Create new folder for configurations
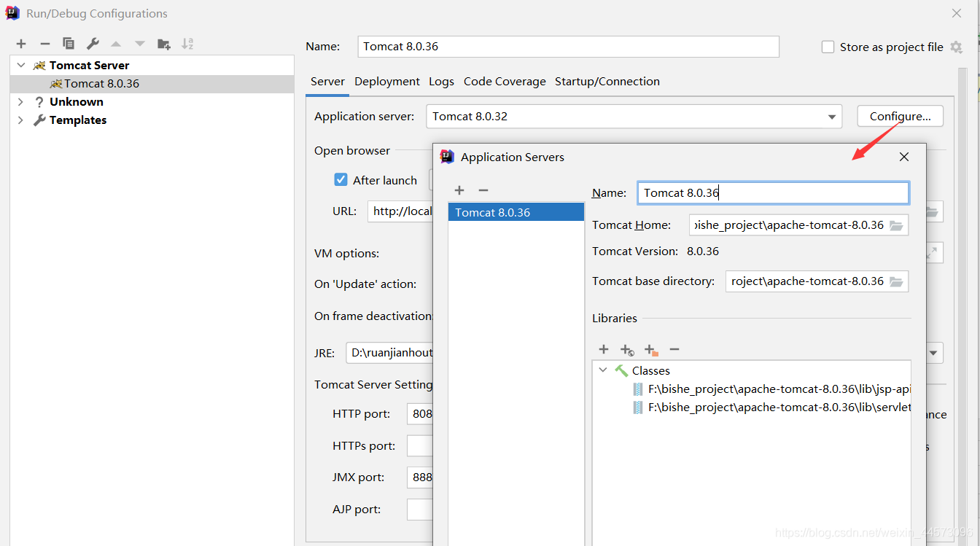 coord(164,44)
